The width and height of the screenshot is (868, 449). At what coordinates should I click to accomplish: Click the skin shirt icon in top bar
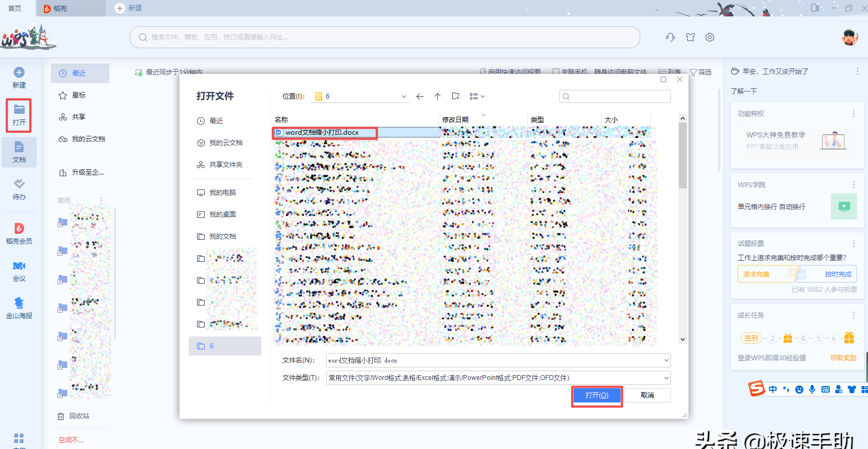[x=690, y=37]
